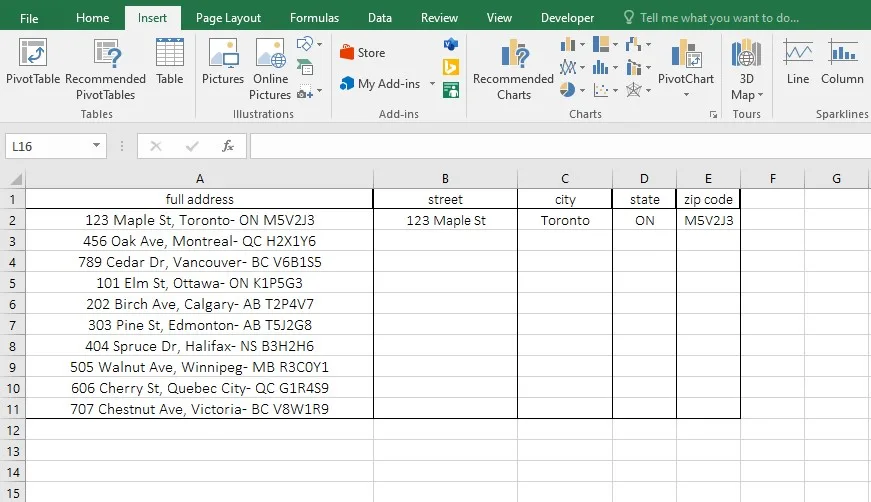Select the Toronto cell in city column
This screenshot has width=871, height=502.
tap(565, 220)
